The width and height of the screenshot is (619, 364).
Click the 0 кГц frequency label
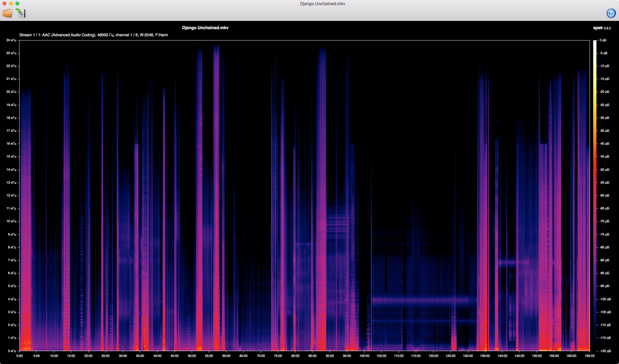[x=12, y=351]
